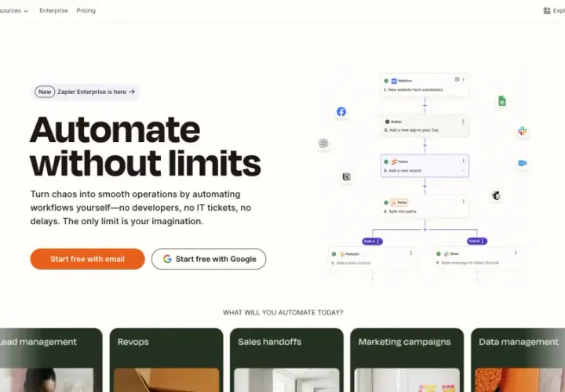Image resolution: width=565 pixels, height=392 pixels.
Task: Open Zapier Enterprise is here announcement
Action: click(85, 93)
